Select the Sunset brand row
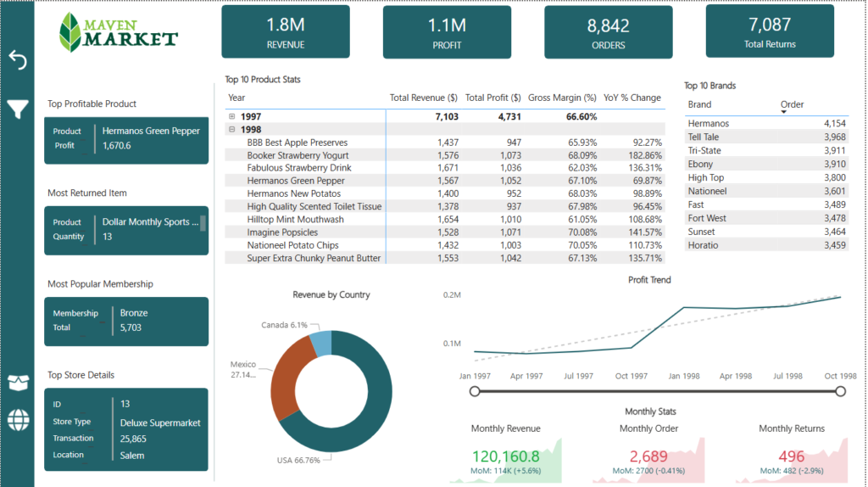The height and width of the screenshot is (487, 868). pyautogui.click(x=766, y=232)
